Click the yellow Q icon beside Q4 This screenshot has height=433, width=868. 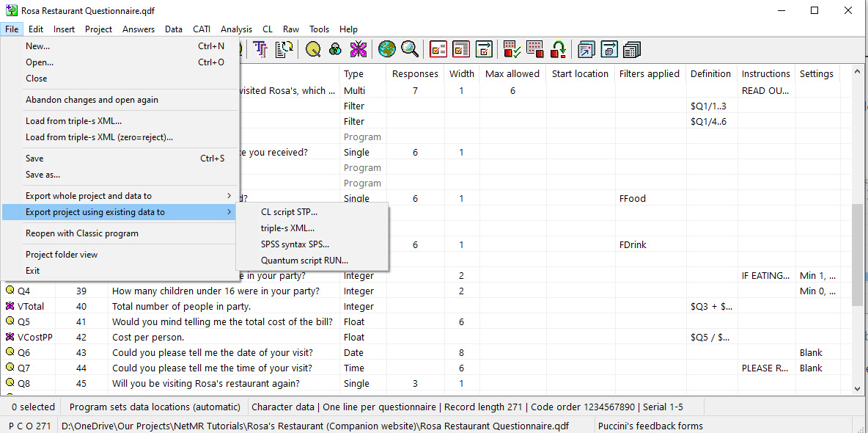(x=10, y=291)
